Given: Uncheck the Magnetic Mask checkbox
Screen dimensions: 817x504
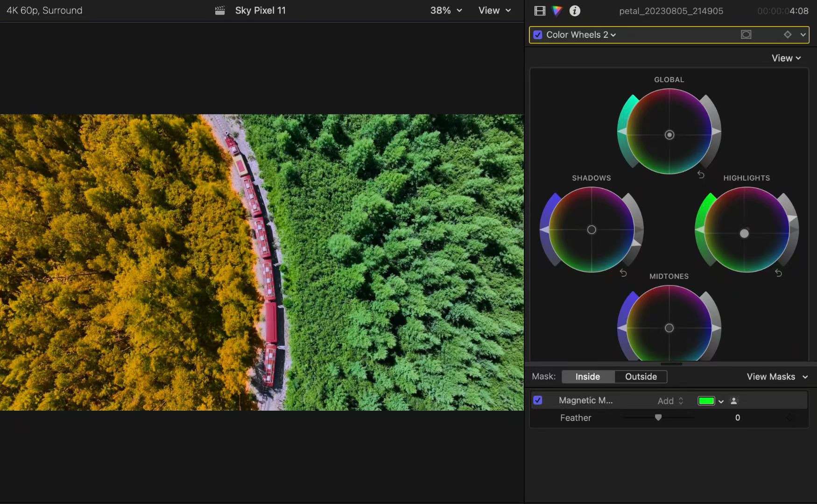Looking at the screenshot, I should tap(538, 400).
